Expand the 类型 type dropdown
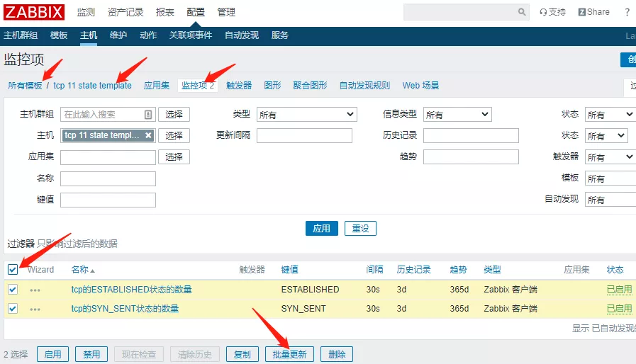 [306, 115]
